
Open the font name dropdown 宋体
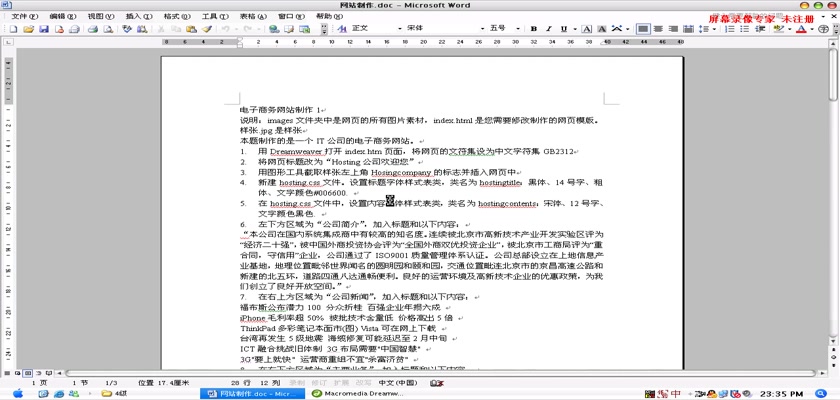click(482, 28)
